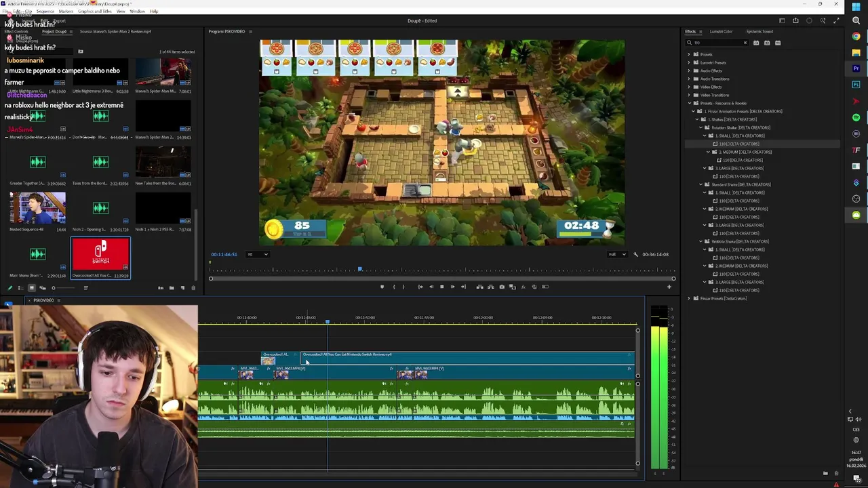
Task: Step forward one frame
Action: coord(452,287)
